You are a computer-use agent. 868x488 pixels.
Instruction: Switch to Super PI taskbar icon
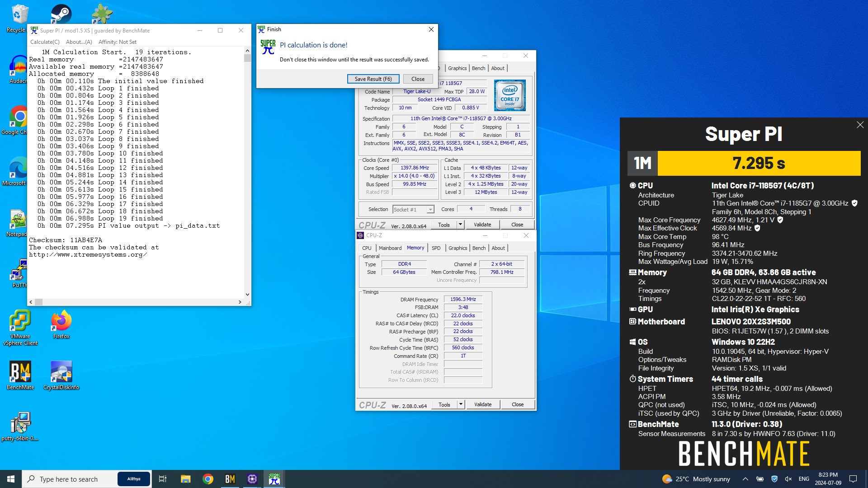tap(274, 479)
